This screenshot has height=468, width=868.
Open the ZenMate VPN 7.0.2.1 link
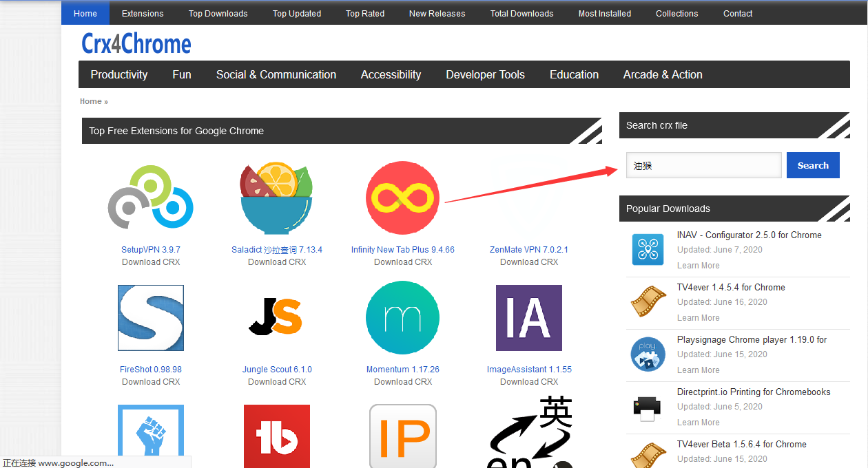[529, 250]
